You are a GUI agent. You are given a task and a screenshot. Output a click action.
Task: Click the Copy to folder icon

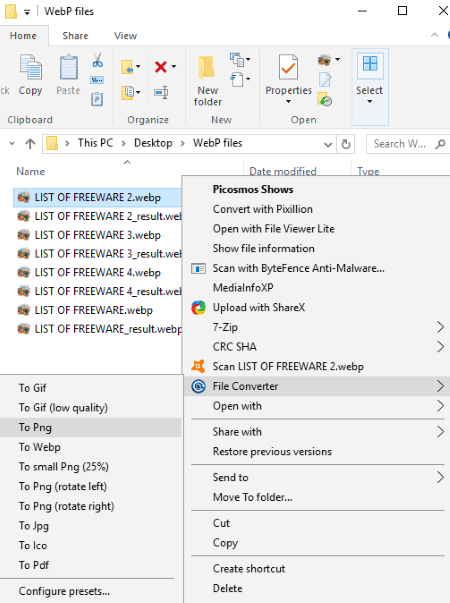127,92
